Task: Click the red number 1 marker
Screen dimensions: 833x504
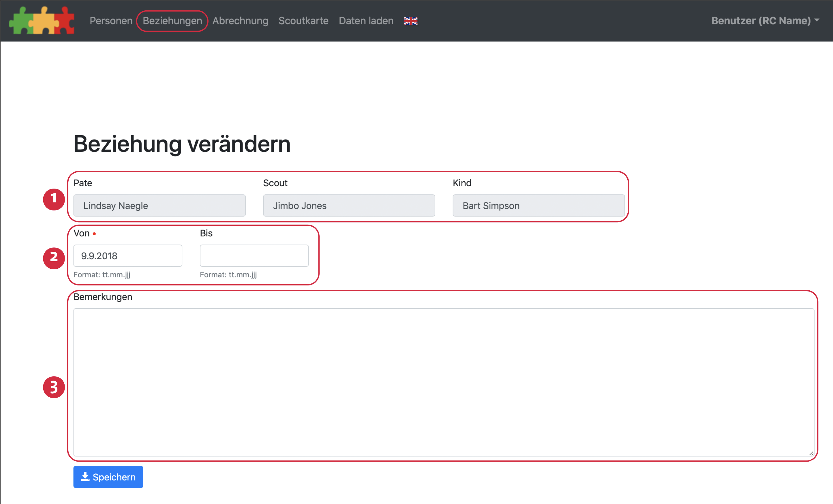Action: [54, 200]
